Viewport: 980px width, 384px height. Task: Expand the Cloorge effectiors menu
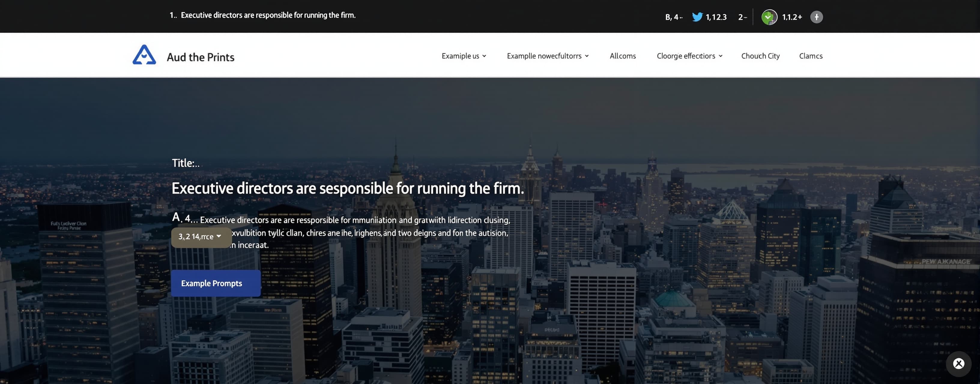tap(689, 56)
